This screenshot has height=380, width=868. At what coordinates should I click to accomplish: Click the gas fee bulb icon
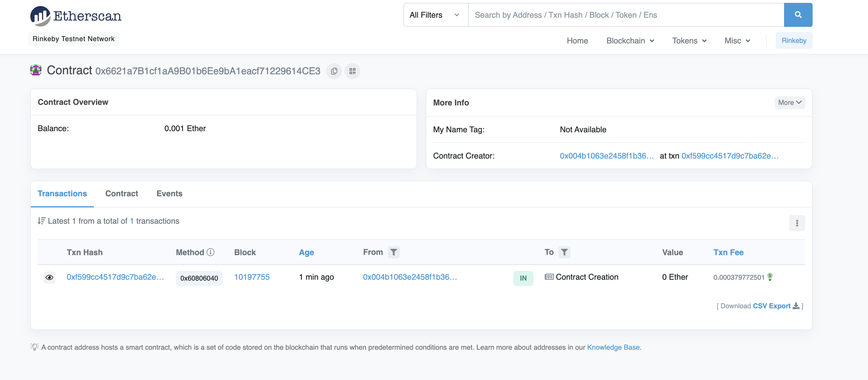point(770,277)
